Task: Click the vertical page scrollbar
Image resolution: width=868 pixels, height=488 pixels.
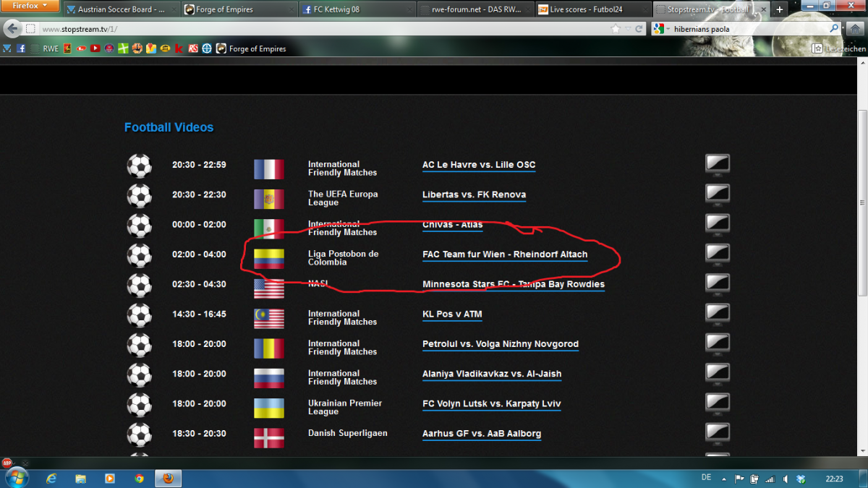Action: click(862, 202)
